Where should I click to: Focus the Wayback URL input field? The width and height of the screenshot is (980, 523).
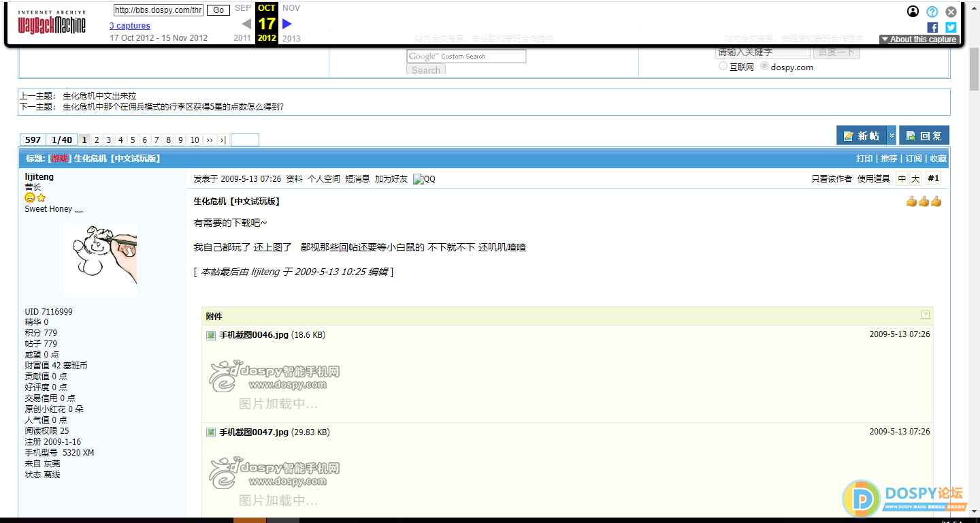[158, 10]
